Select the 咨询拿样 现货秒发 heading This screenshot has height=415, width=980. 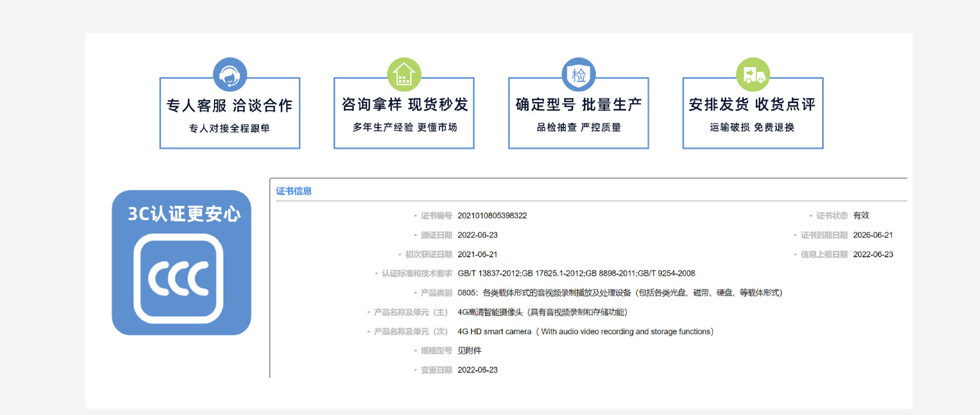coord(404,104)
